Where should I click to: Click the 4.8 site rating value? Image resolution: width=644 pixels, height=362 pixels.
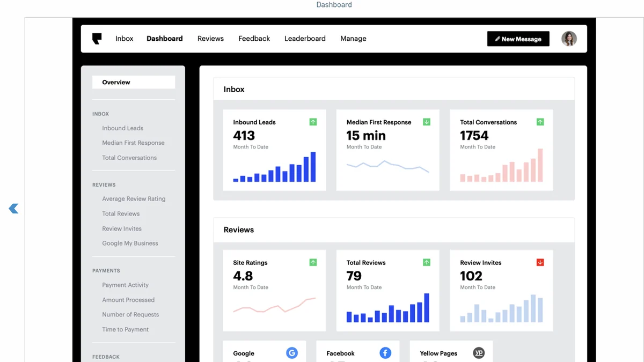(243, 276)
